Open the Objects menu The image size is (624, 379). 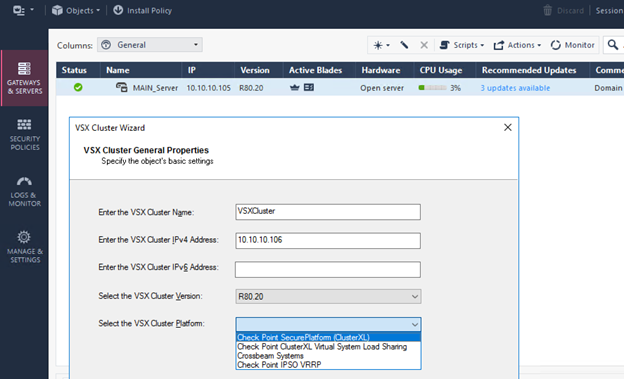[x=76, y=10]
